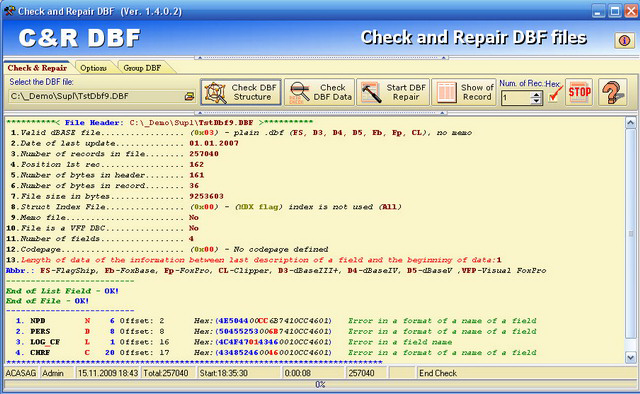Click the 'Start:18:35:30' status bar entry

pos(239,373)
